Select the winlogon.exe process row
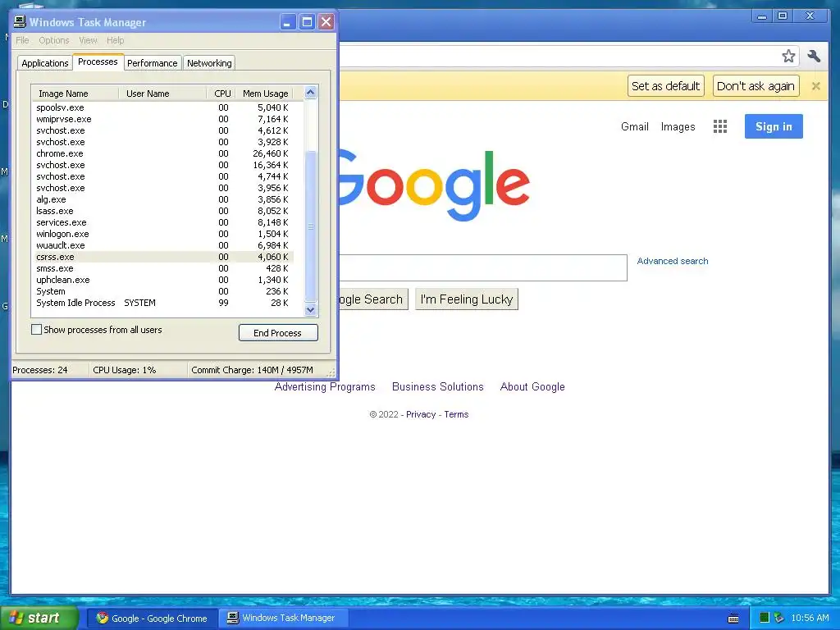The width and height of the screenshot is (840, 630). point(162,234)
